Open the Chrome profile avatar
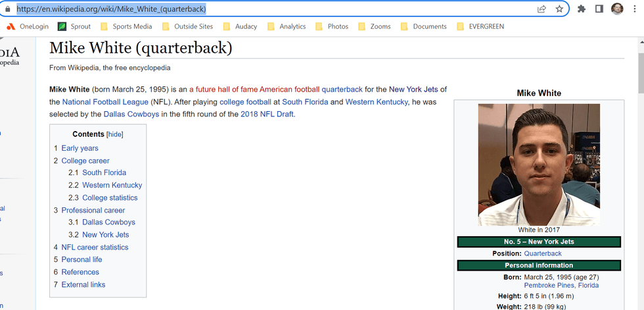Image resolution: width=644 pixels, height=310 pixels. point(617,9)
